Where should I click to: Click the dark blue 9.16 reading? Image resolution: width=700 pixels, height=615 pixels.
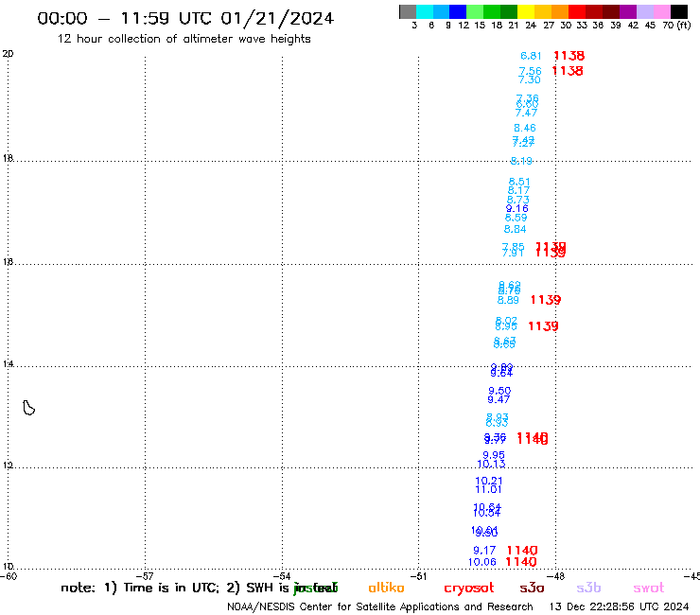pos(517,208)
